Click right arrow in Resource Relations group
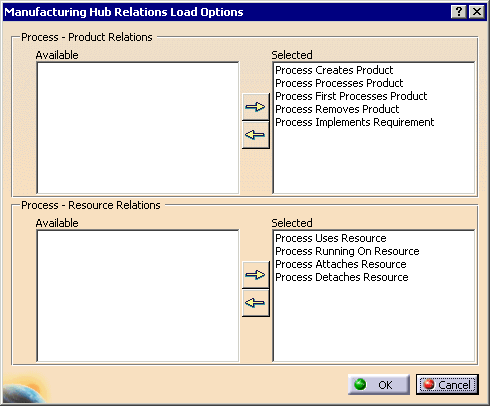This screenshot has height=406, width=490. click(256, 275)
